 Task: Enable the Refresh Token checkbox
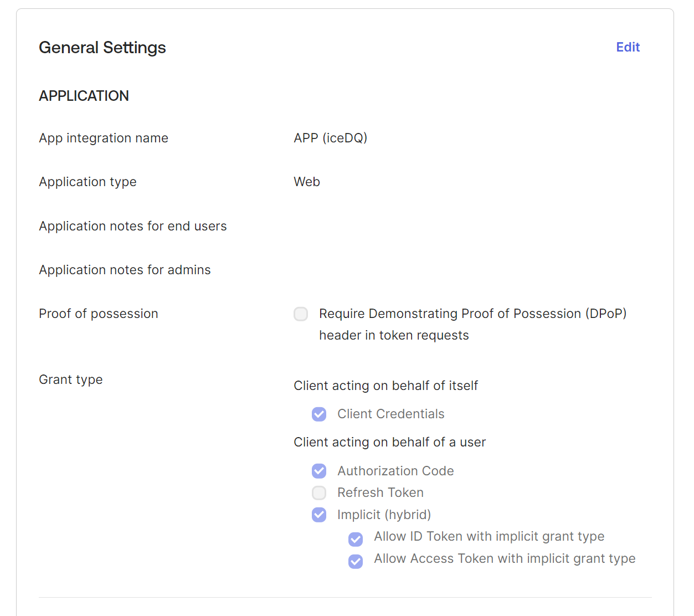click(x=319, y=492)
